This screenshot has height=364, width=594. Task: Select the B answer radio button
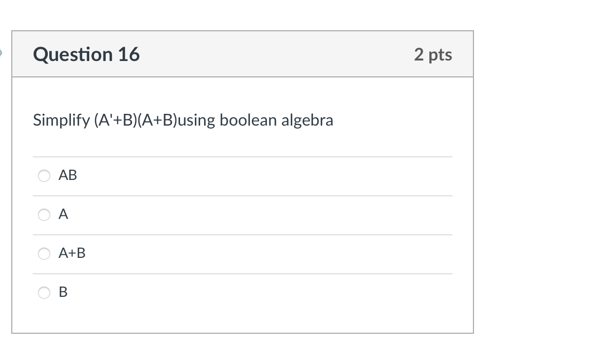click(44, 293)
